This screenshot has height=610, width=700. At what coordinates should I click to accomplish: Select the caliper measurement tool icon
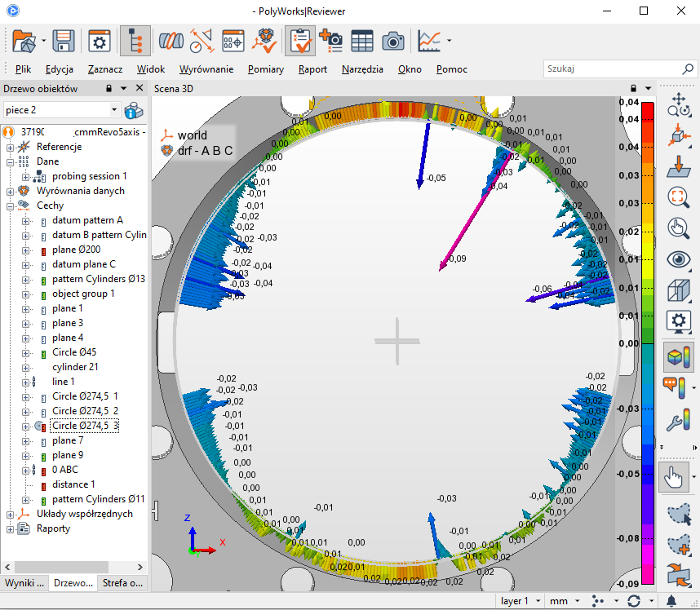pyautogui.click(x=202, y=41)
